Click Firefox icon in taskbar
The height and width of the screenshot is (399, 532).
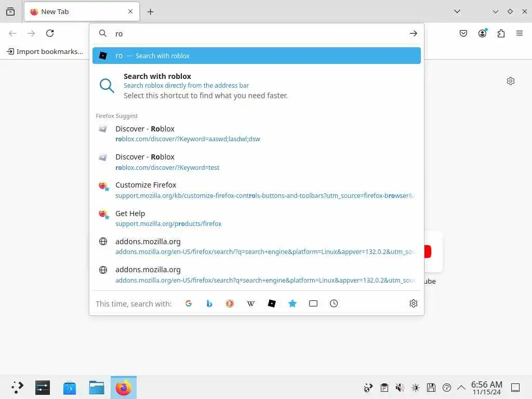[124, 387]
